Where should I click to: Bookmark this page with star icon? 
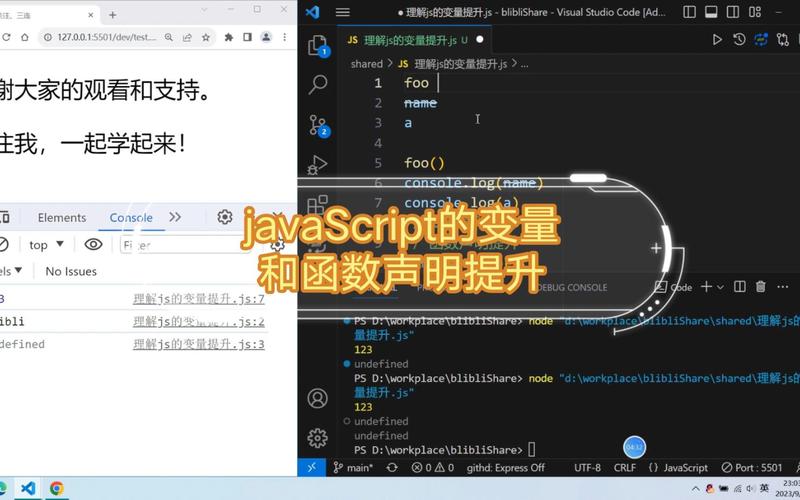206,37
